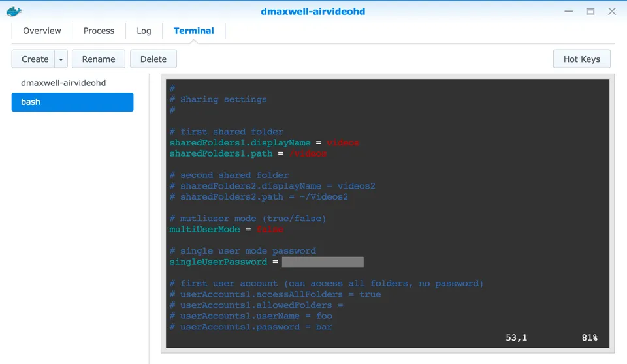Image resolution: width=627 pixels, height=364 pixels.
Task: Click the sharedFolders1.displayName line in terminal
Action: pos(264,143)
